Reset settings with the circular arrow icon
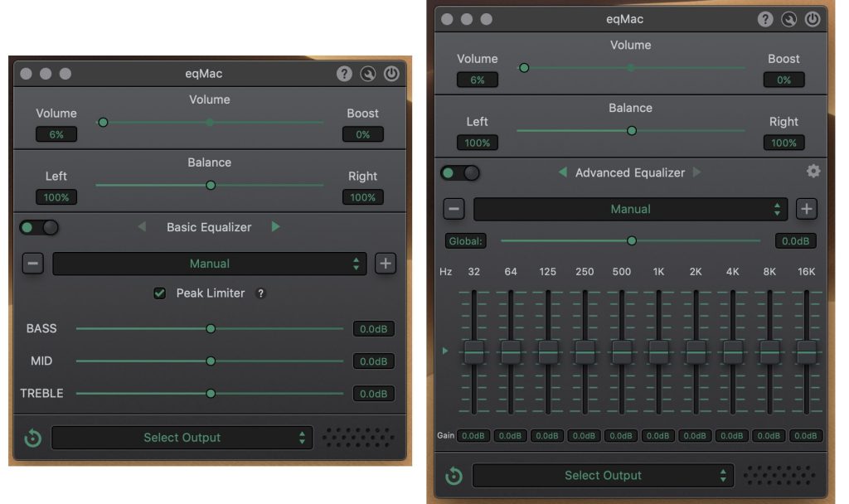Image resolution: width=849 pixels, height=504 pixels. click(x=32, y=437)
